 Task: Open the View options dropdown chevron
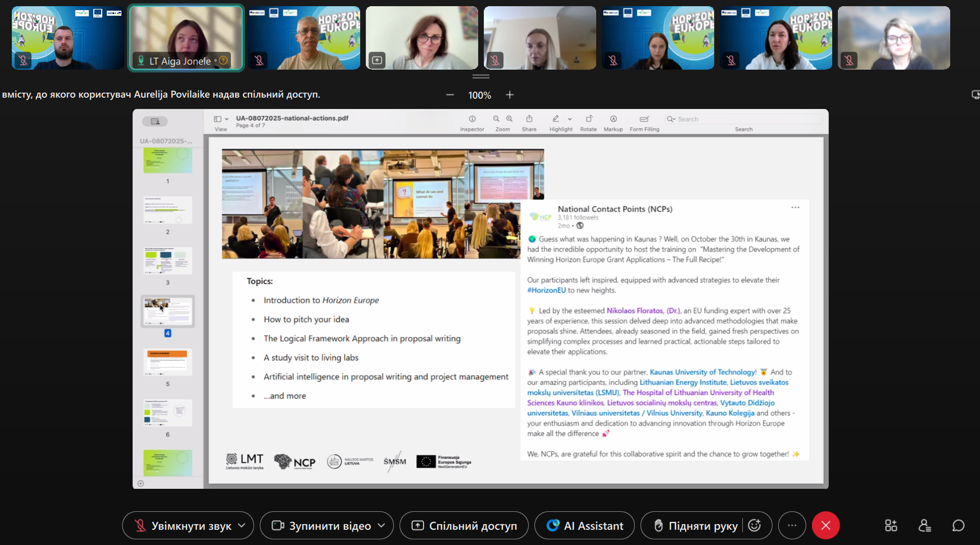[x=226, y=119]
